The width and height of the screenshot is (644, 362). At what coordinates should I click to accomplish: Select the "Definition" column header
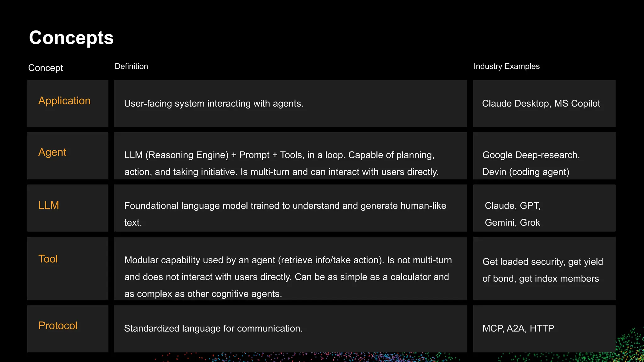[x=131, y=66]
